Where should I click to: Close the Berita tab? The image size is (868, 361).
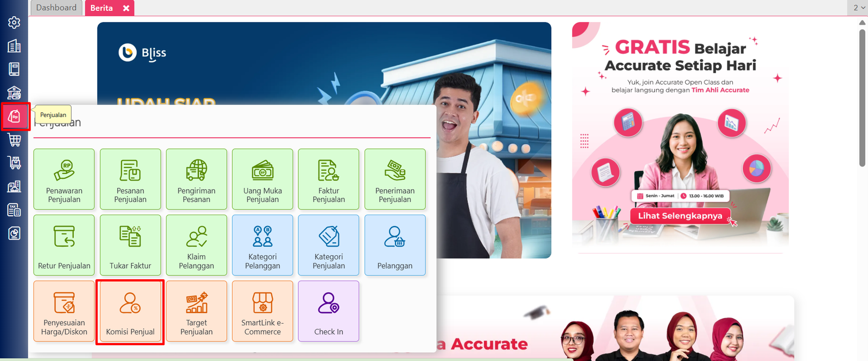[126, 8]
